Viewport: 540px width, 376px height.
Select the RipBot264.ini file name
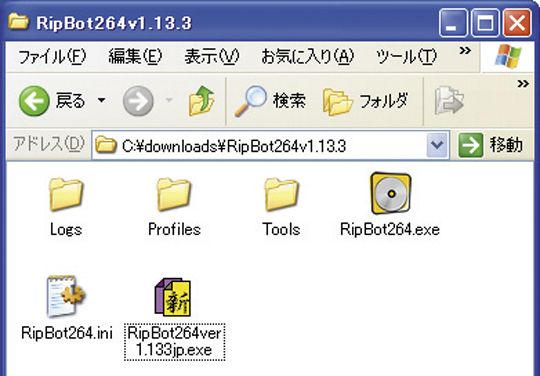click(67, 333)
